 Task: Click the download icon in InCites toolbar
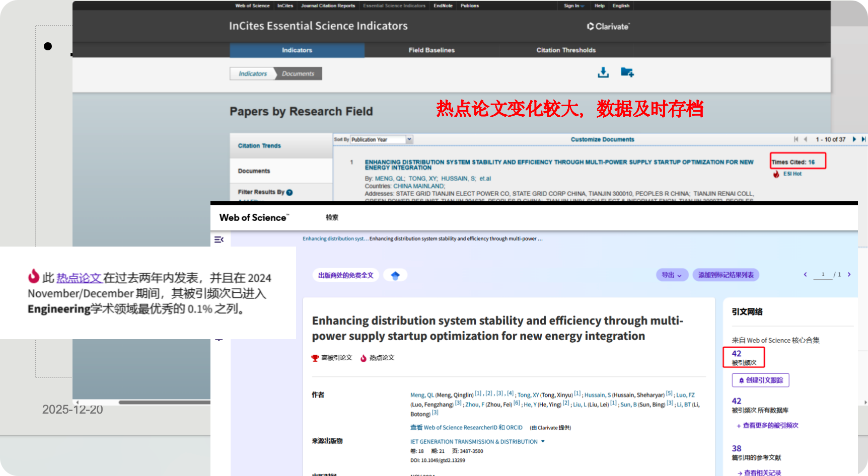pyautogui.click(x=603, y=73)
